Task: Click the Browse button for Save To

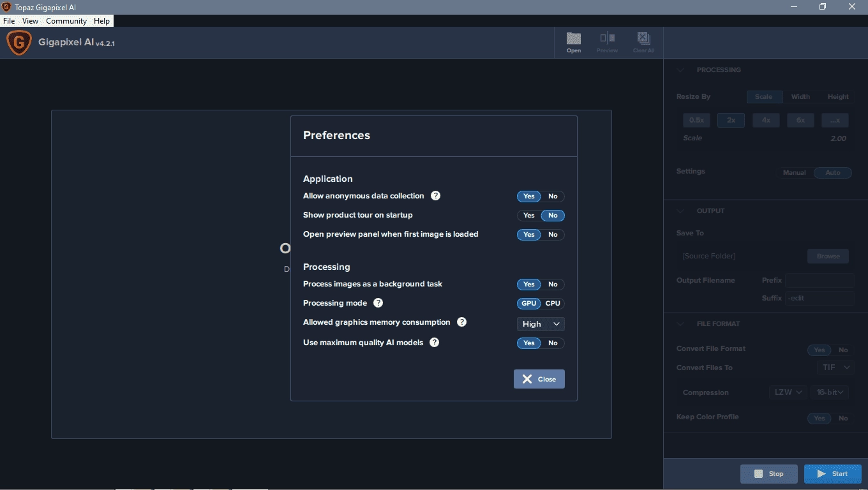Action: [x=828, y=256]
